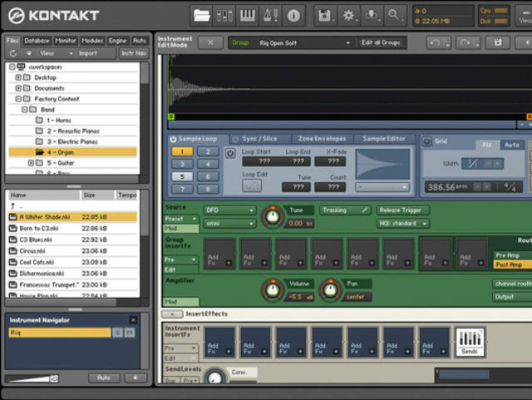Click the Pre Amp routing button
This screenshot has height=400, width=532.
point(512,255)
